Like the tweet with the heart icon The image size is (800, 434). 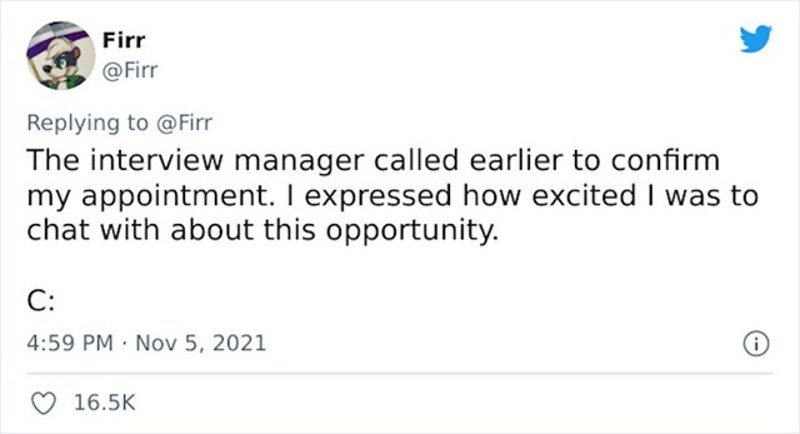tap(42, 402)
